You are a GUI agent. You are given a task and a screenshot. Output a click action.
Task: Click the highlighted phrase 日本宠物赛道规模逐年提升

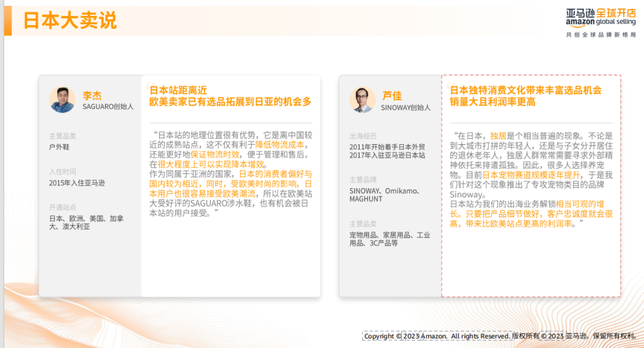click(x=531, y=175)
